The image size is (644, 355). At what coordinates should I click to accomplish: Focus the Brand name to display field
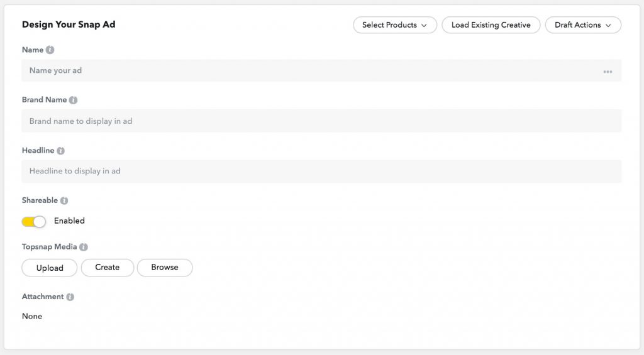tap(321, 121)
